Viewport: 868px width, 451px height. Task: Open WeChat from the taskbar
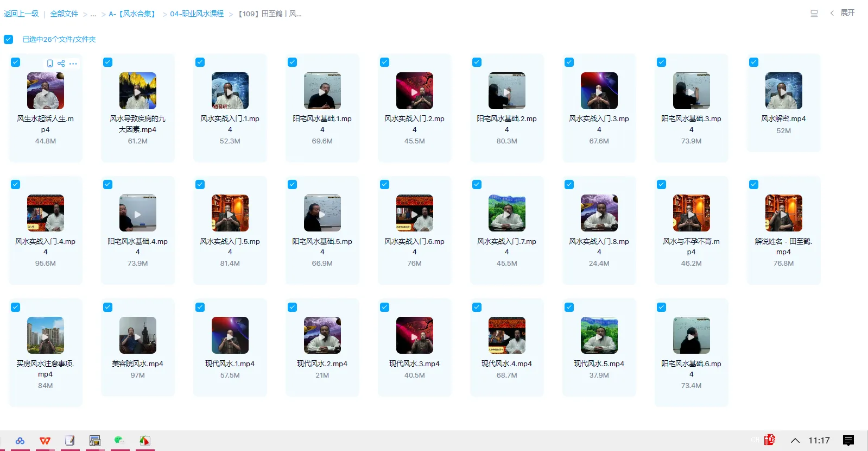[x=119, y=440]
